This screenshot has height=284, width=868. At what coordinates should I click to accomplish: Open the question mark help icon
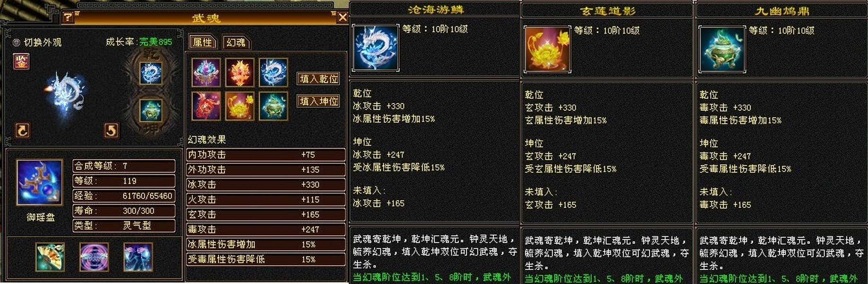click(x=68, y=18)
